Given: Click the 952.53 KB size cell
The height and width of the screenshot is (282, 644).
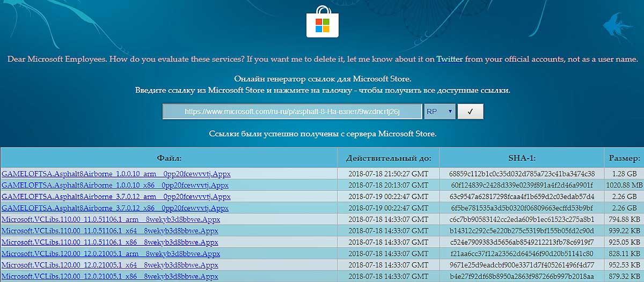Looking at the screenshot, I should click(x=624, y=266).
